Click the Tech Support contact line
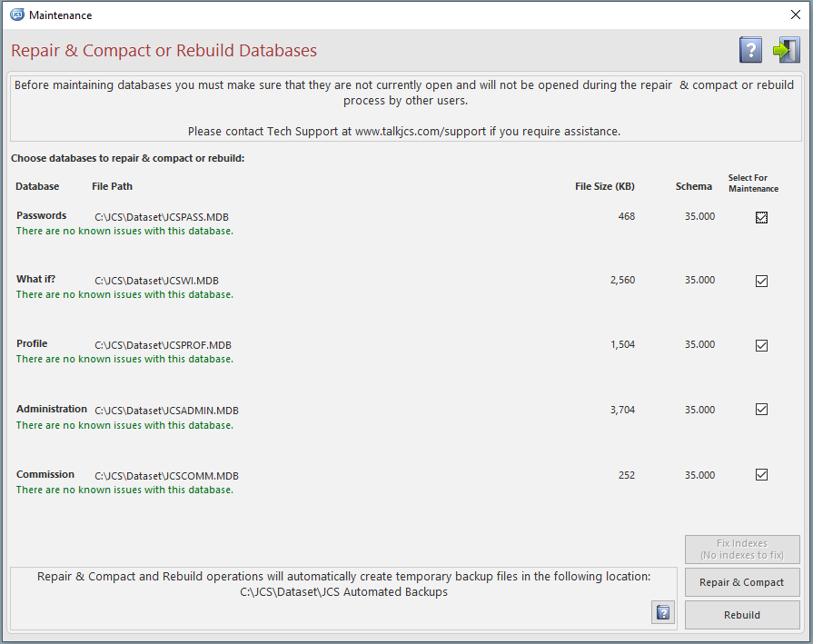Image resolution: width=813 pixels, height=644 pixels. [404, 131]
